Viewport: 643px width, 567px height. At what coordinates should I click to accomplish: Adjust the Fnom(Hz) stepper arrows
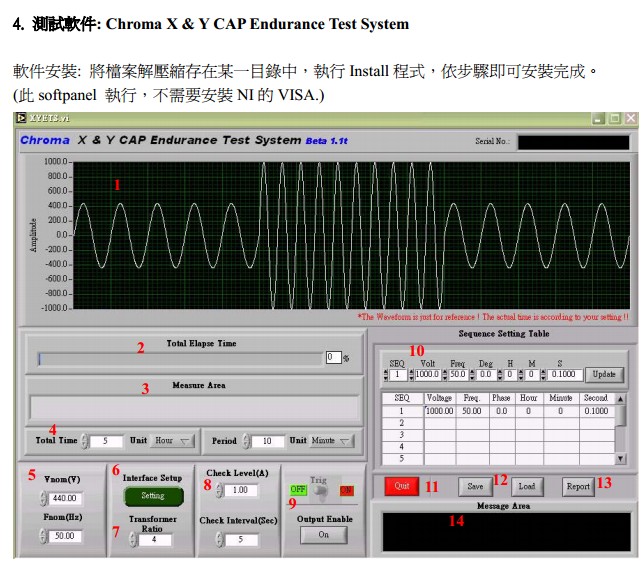(43, 536)
